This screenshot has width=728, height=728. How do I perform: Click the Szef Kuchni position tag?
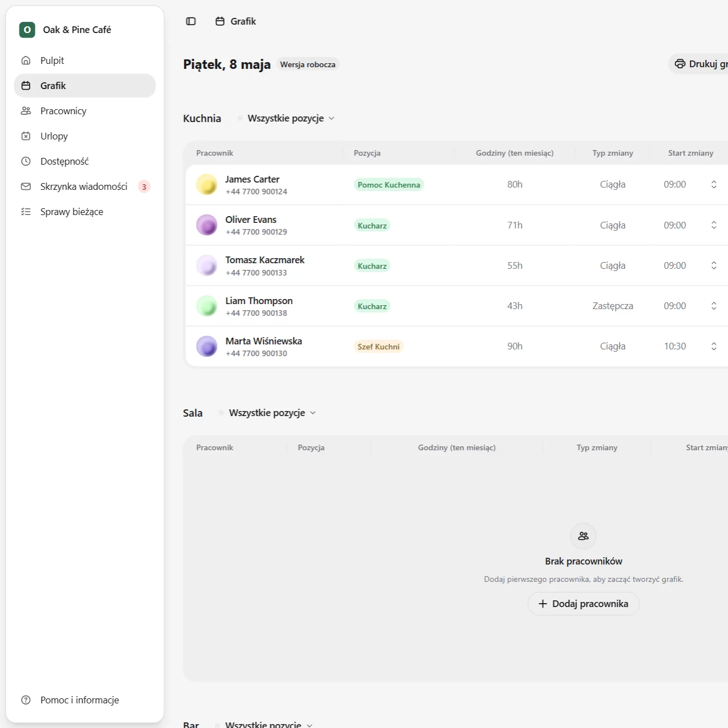point(379,347)
